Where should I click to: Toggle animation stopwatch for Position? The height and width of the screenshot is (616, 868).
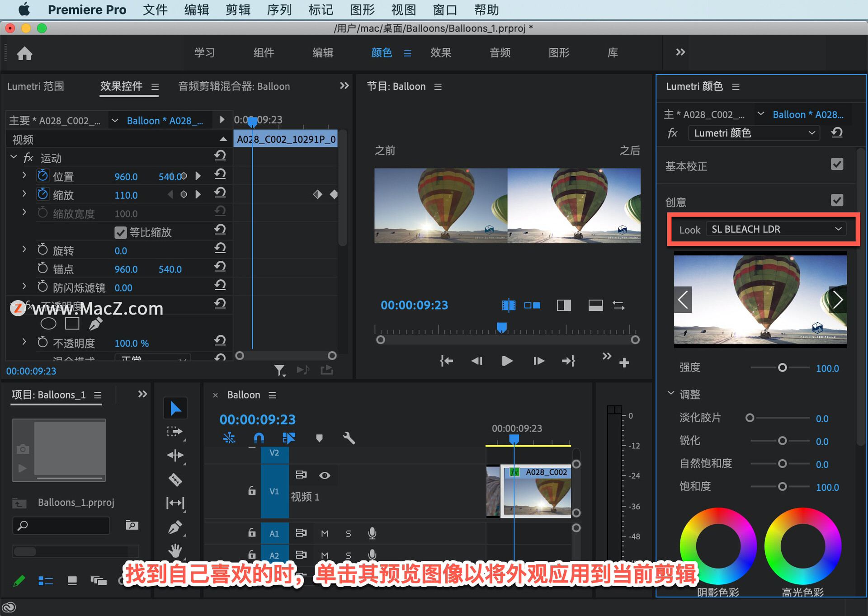pos(42,176)
